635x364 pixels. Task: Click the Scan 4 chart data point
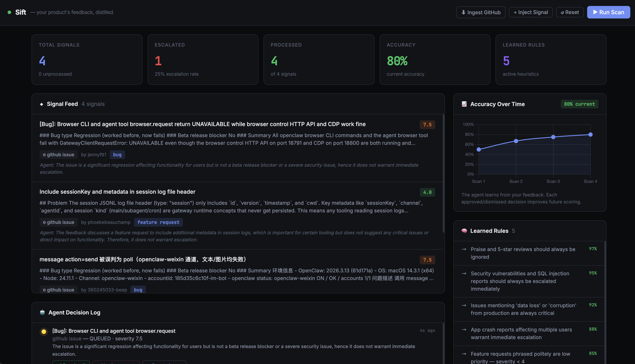coord(590,135)
